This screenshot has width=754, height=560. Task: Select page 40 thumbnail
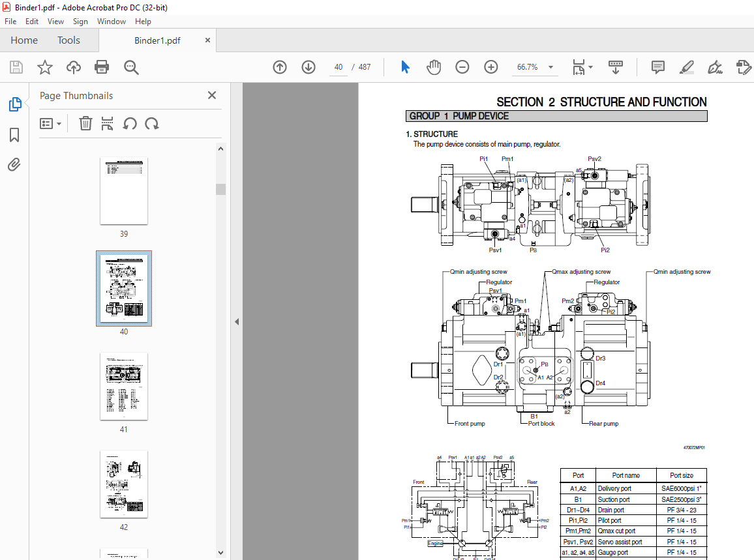coord(123,288)
